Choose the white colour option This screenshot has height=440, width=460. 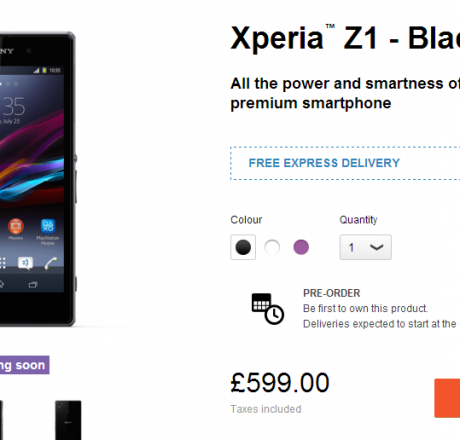[x=272, y=247]
